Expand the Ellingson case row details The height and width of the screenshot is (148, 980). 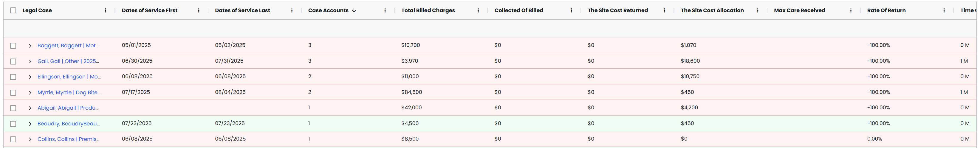(x=30, y=77)
